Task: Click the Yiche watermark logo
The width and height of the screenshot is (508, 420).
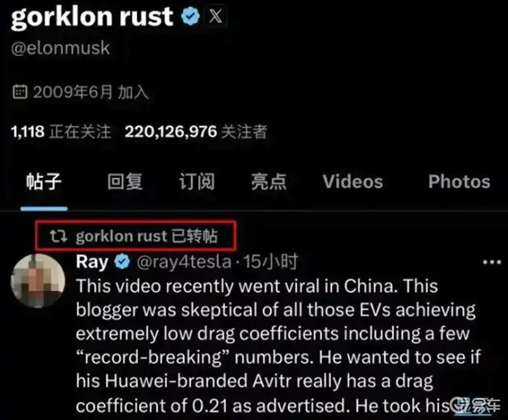Action: pos(476,405)
